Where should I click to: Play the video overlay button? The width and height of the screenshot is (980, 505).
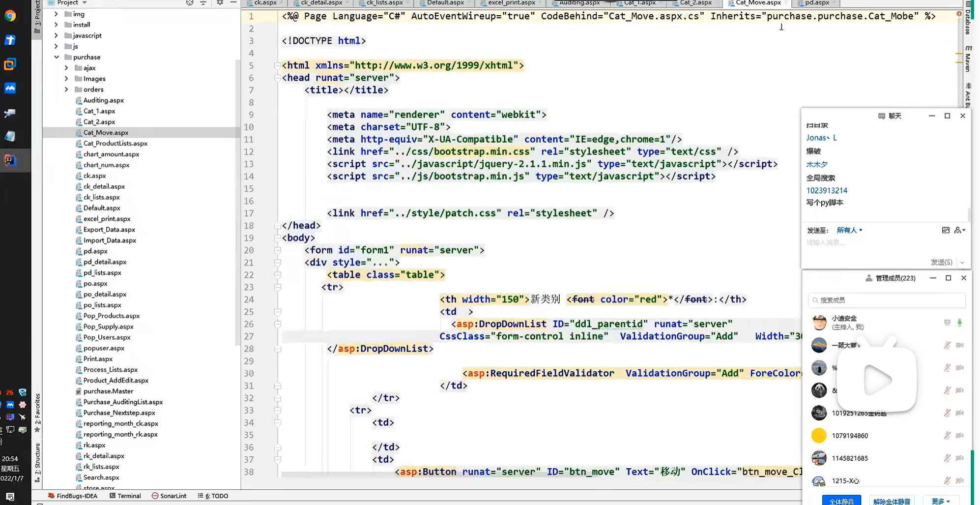(x=877, y=379)
